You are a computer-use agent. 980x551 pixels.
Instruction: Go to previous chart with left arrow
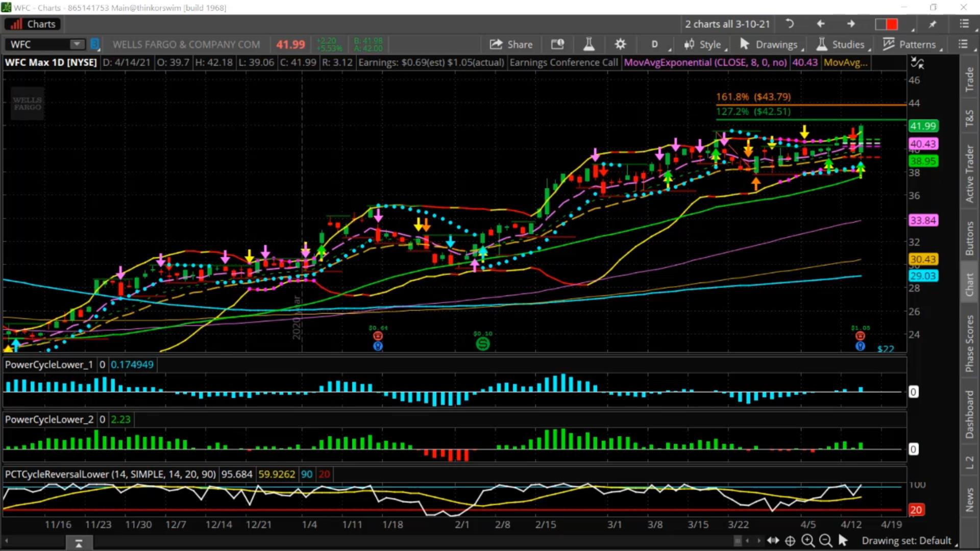(821, 23)
